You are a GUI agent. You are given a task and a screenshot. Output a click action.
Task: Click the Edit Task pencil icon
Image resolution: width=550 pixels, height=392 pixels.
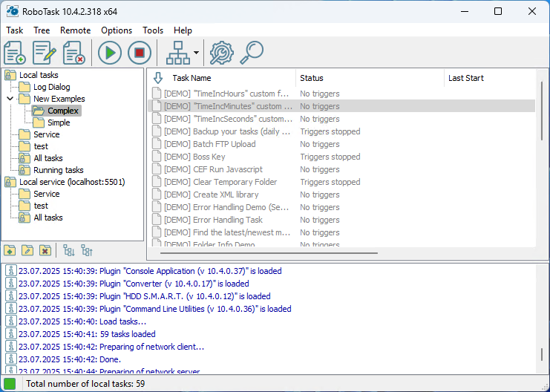(x=45, y=53)
